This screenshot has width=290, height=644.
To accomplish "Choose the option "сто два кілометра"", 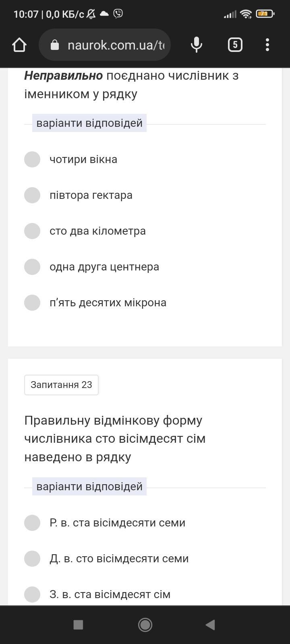I will pos(32,231).
